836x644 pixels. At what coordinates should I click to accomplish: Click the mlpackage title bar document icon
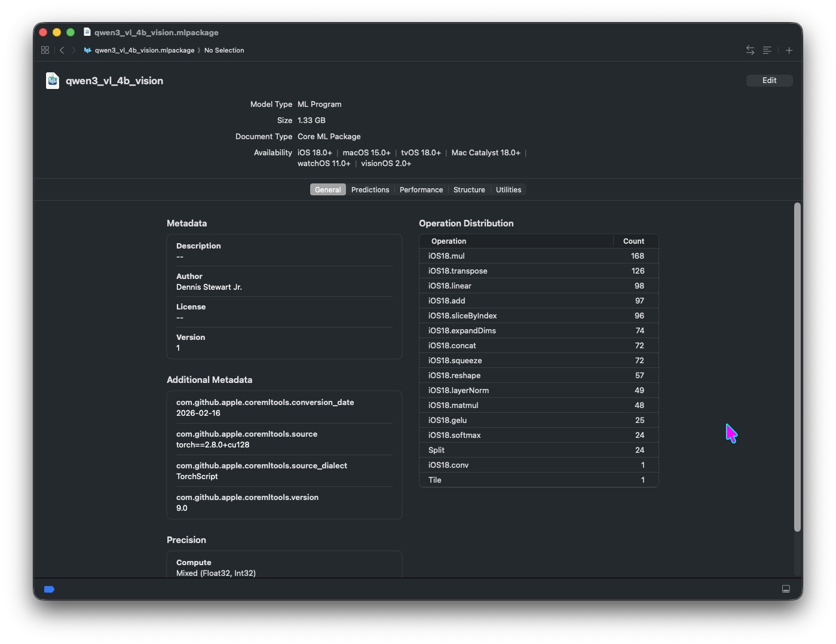point(87,32)
